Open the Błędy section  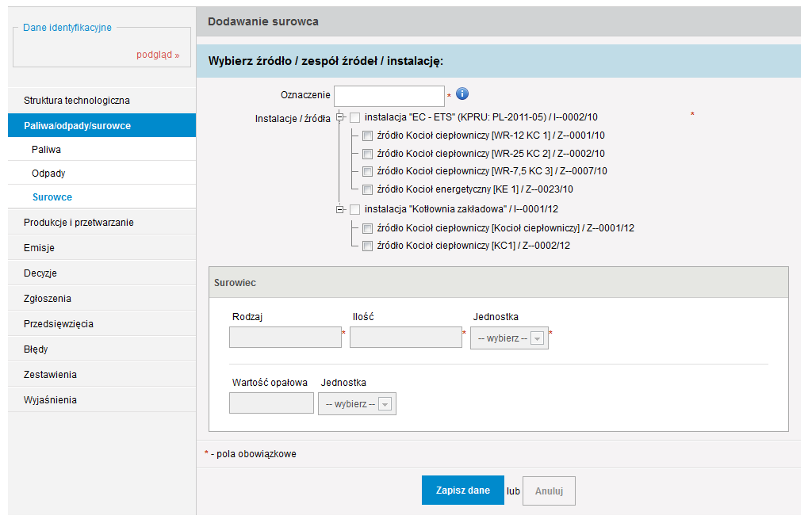pos(102,349)
